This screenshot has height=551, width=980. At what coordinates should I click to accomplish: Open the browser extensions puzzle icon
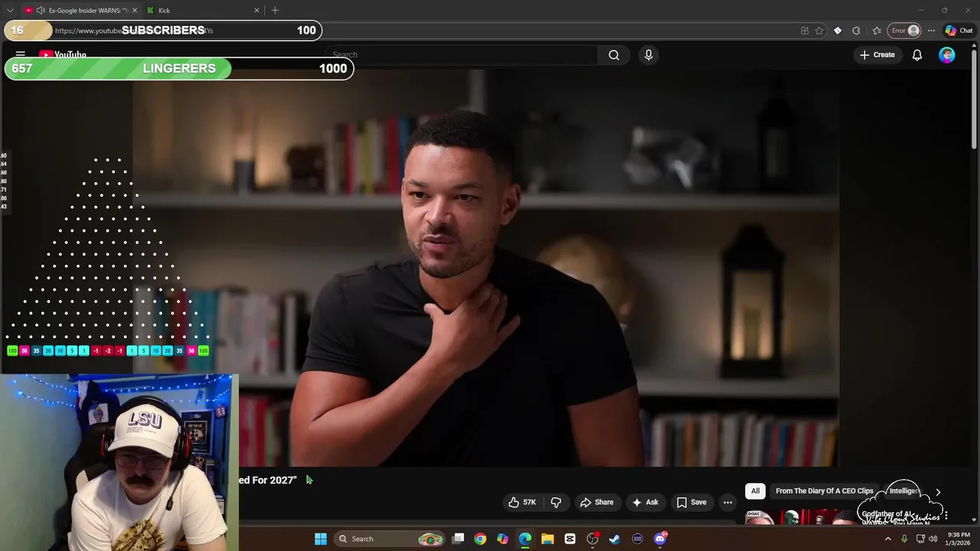(856, 31)
